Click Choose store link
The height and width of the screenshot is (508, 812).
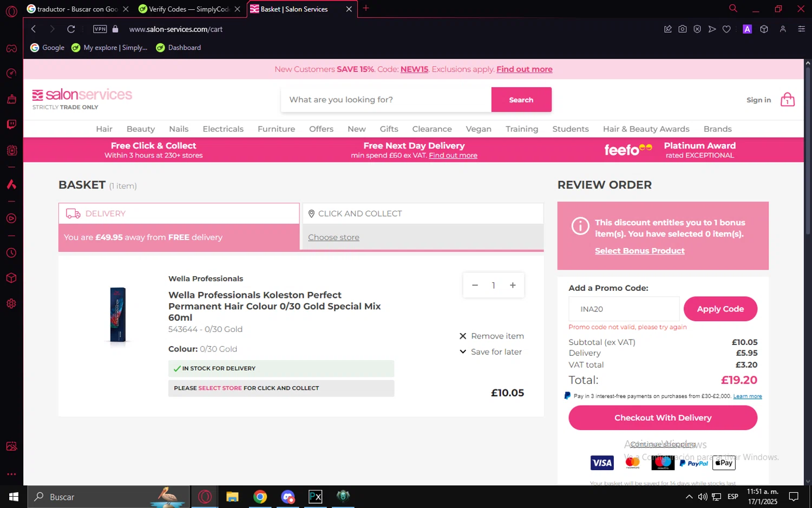[x=333, y=237]
